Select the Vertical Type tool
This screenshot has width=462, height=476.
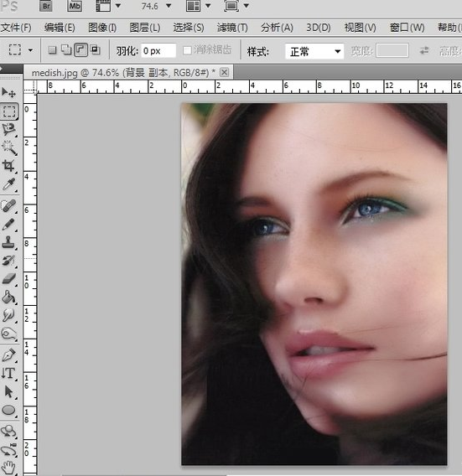[x=9, y=374]
